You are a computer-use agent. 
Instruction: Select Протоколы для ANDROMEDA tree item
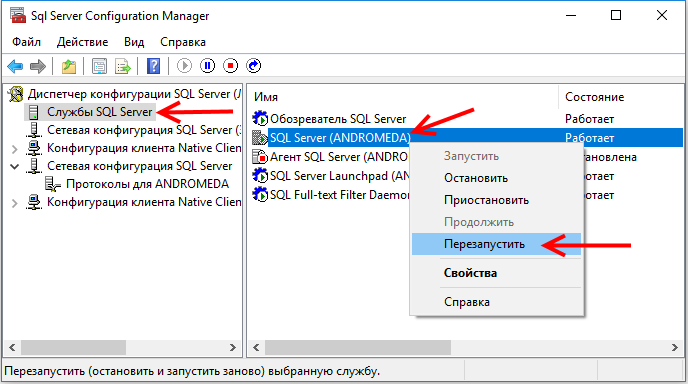[147, 184]
